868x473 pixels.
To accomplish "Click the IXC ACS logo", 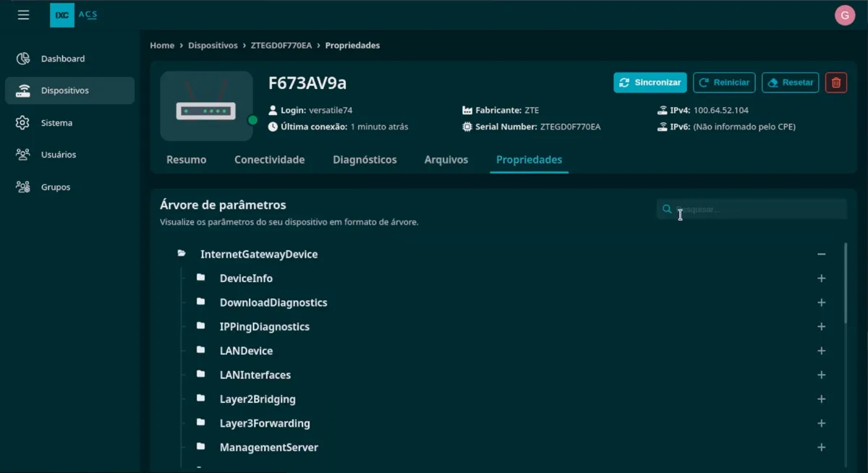I will (74, 15).
